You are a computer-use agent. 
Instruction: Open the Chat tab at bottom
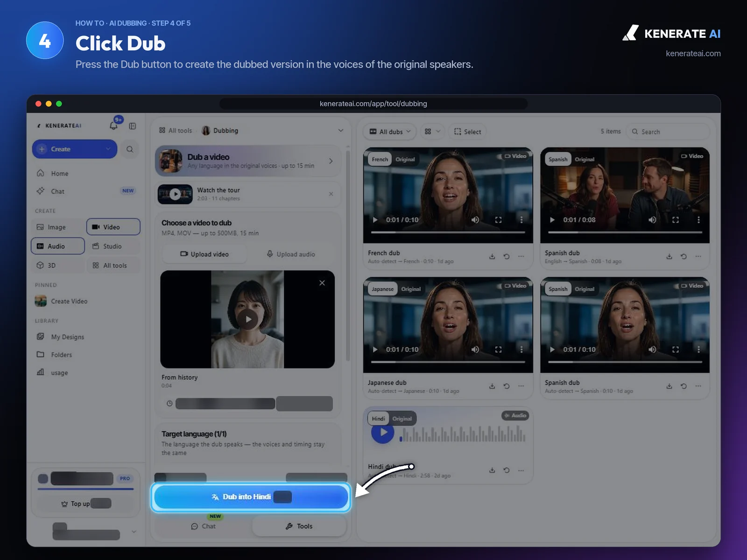[204, 526]
